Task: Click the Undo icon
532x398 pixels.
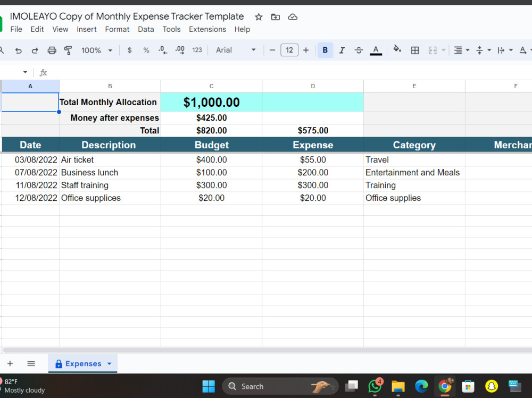Action: (x=18, y=50)
